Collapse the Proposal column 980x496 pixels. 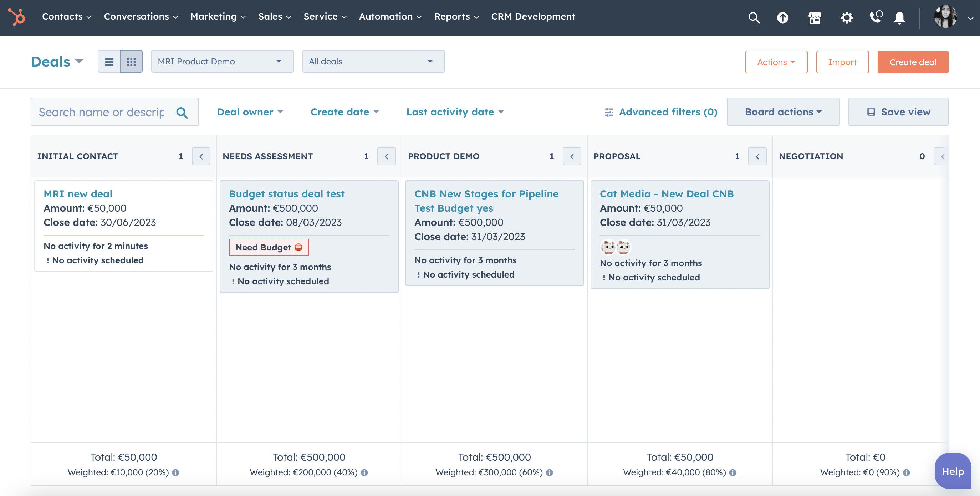click(757, 156)
